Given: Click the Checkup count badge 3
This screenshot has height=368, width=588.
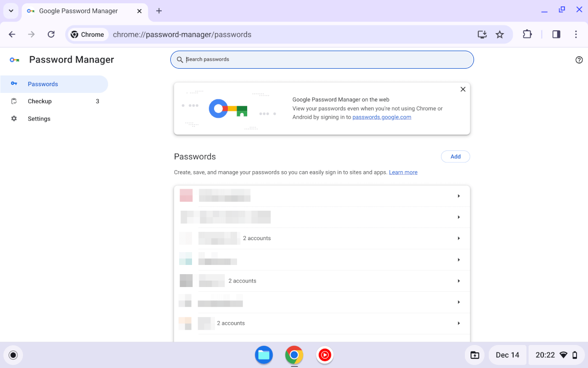Looking at the screenshot, I should pyautogui.click(x=97, y=101).
